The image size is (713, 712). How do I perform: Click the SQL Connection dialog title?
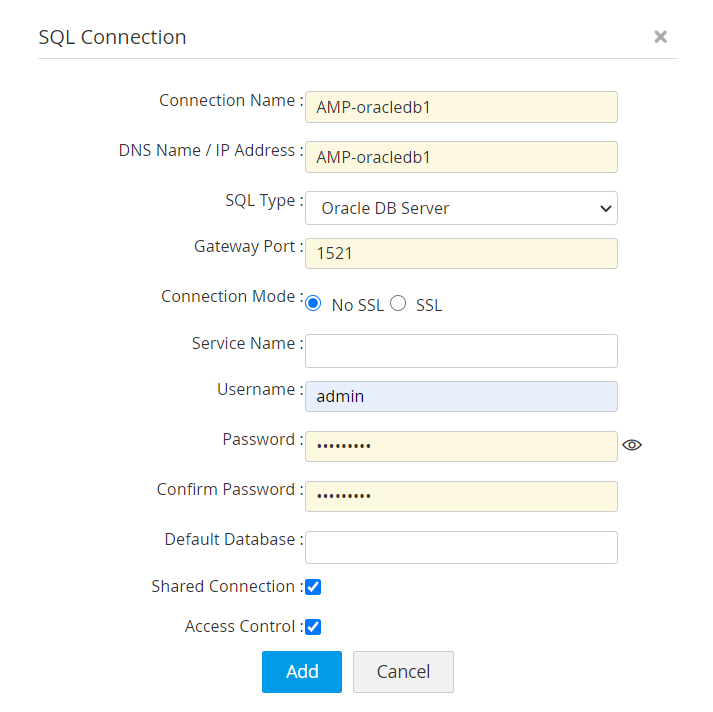[112, 37]
